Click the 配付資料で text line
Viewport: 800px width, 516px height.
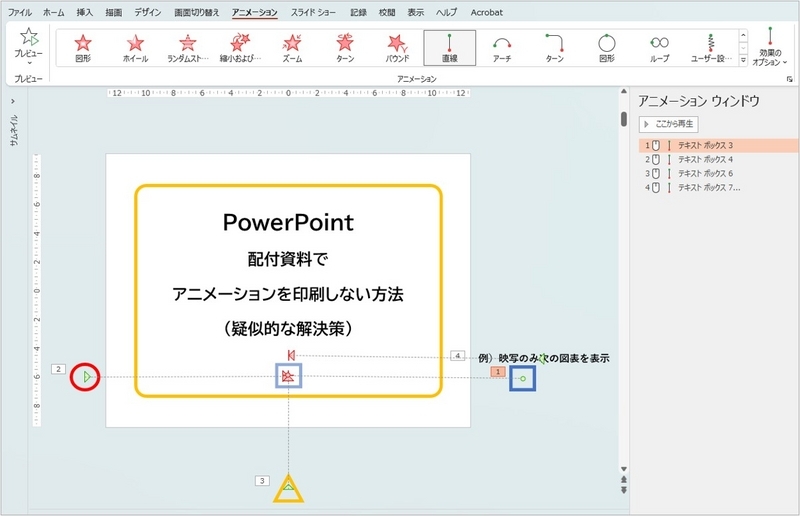tap(288, 259)
